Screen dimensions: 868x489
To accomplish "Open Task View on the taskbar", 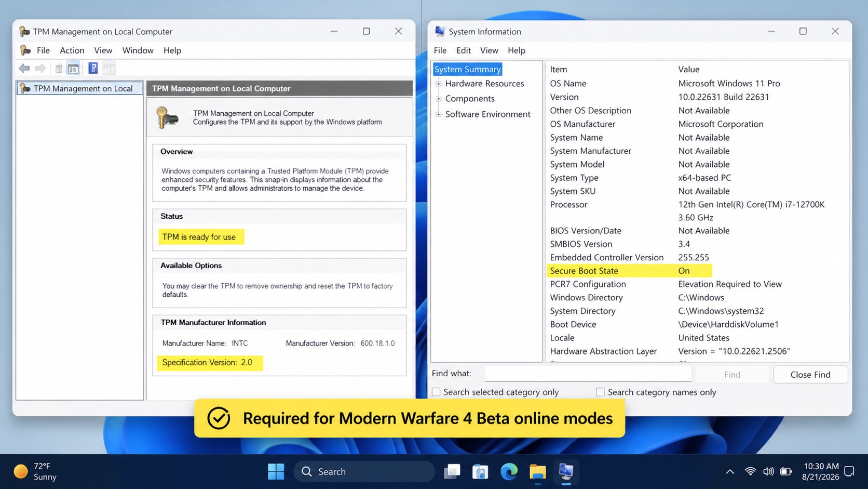I will pyautogui.click(x=452, y=471).
